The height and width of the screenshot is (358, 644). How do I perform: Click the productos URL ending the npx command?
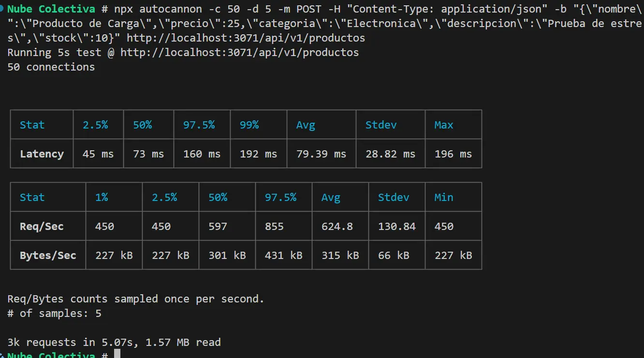pos(246,38)
